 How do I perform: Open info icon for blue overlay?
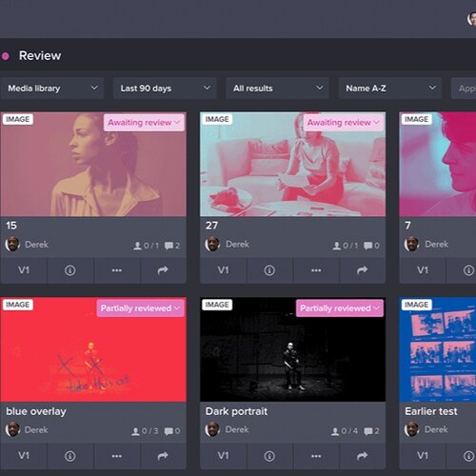tap(70, 456)
